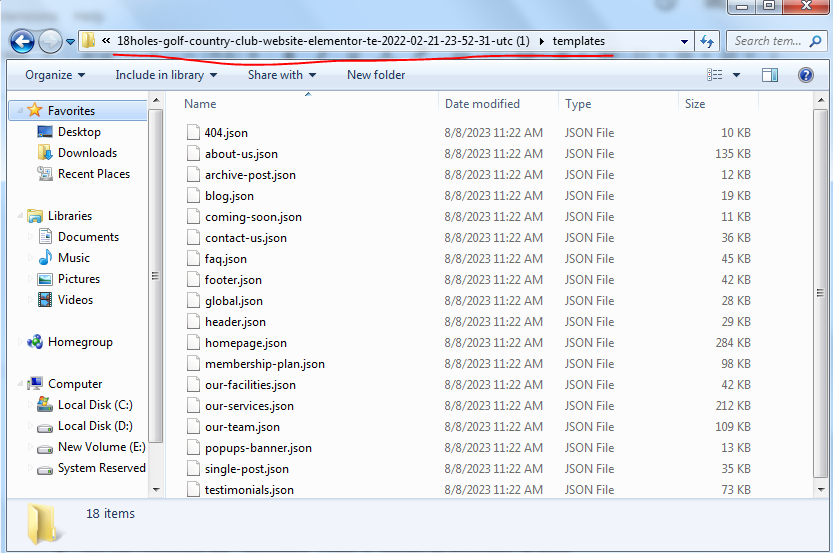This screenshot has width=833, height=553.
Task: Open the Share with menu
Action: 282,75
